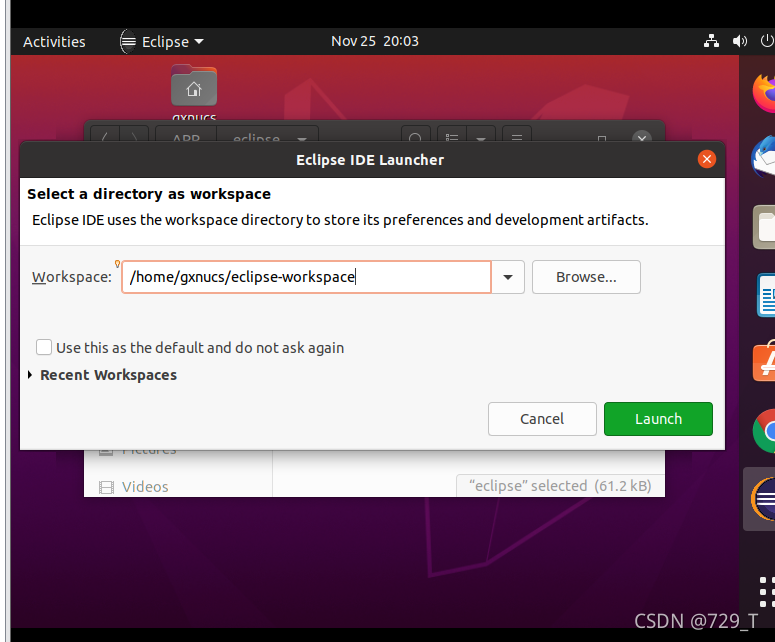
Task: Go forward in the Files window
Action: pyautogui.click(x=134, y=136)
